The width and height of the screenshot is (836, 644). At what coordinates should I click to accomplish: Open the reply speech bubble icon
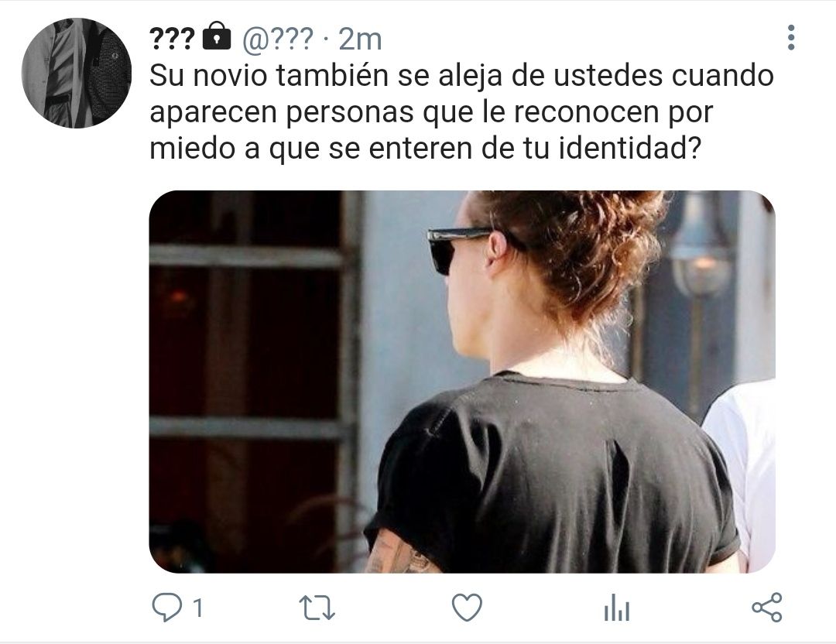[167, 608]
